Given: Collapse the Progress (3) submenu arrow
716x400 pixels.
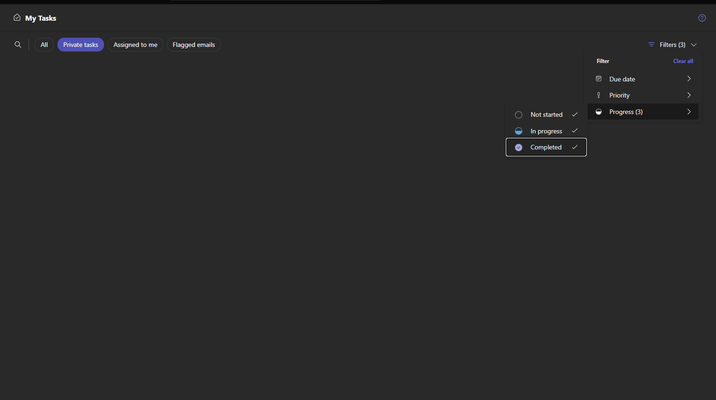Looking at the screenshot, I should pos(689,112).
